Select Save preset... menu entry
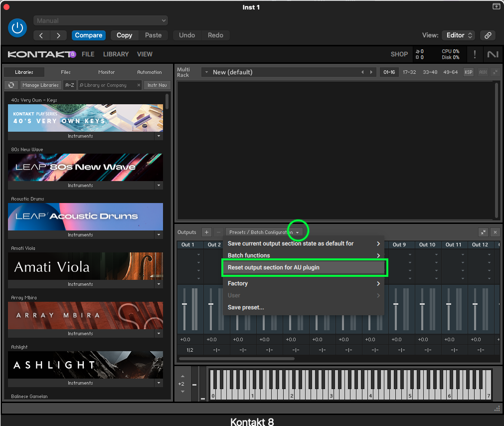Screen dimensions: 504x426 click(x=304, y=307)
